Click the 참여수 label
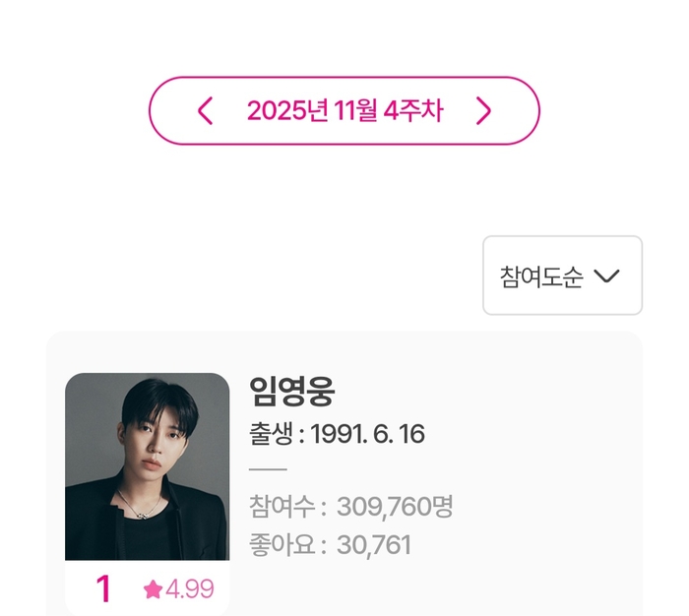This screenshot has height=616, width=689. pos(282,507)
